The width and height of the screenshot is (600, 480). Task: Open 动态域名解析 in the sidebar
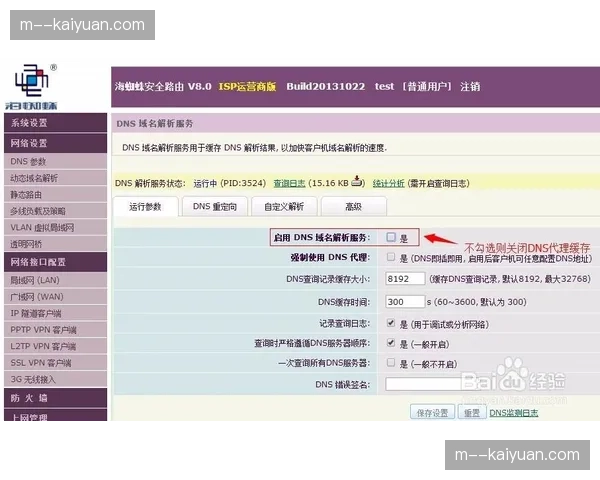(55, 178)
